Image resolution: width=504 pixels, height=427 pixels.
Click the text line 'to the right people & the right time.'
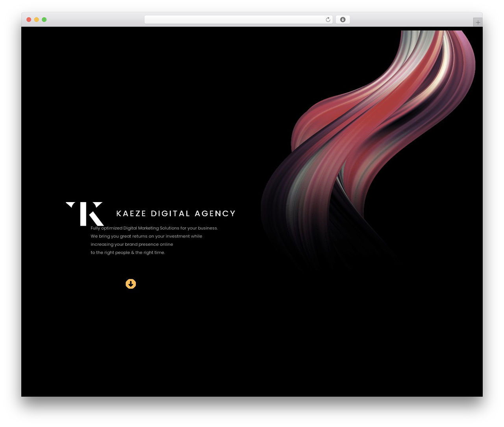[x=128, y=252]
